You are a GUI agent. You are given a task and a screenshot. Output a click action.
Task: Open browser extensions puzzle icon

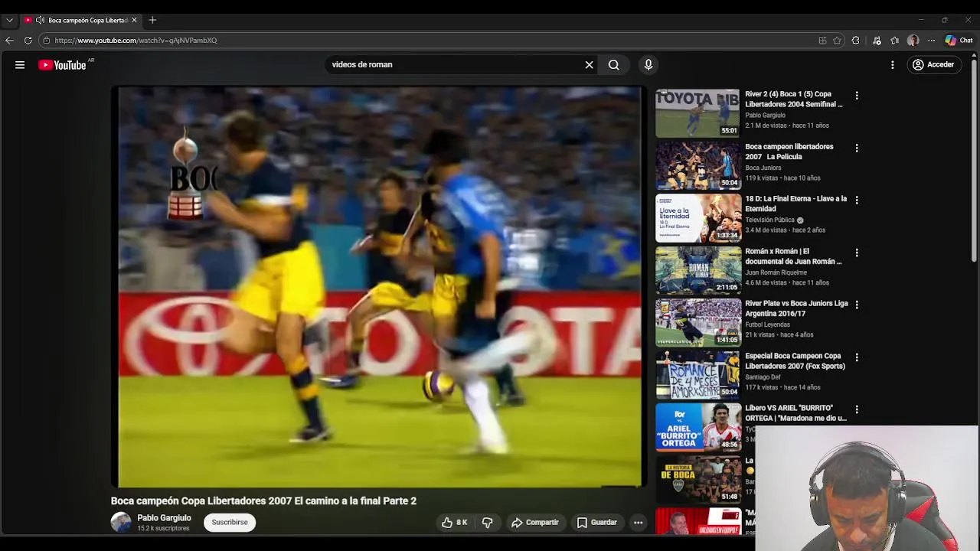coord(856,41)
